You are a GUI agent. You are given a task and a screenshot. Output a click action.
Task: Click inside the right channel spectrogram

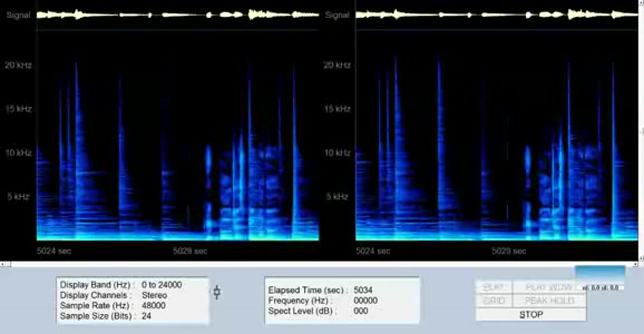pyautogui.click(x=497, y=135)
